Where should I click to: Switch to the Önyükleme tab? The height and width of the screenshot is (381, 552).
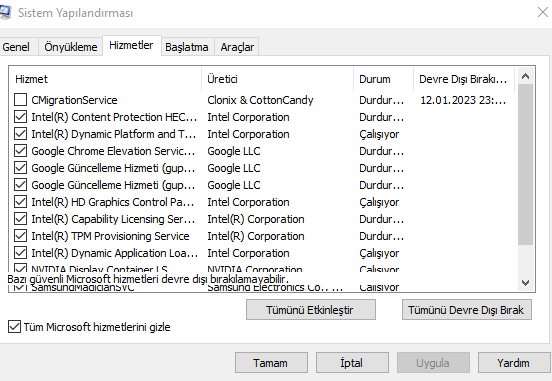tap(70, 47)
